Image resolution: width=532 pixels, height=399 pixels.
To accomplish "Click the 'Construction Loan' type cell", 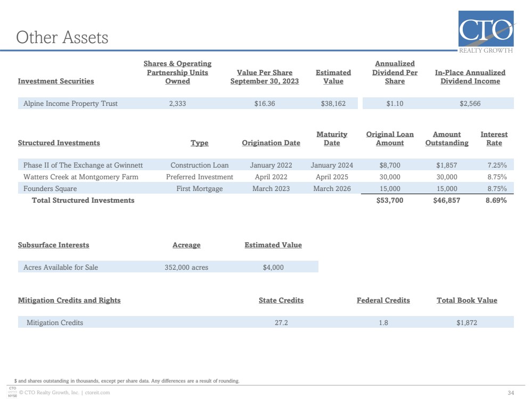I will click(200, 165).
